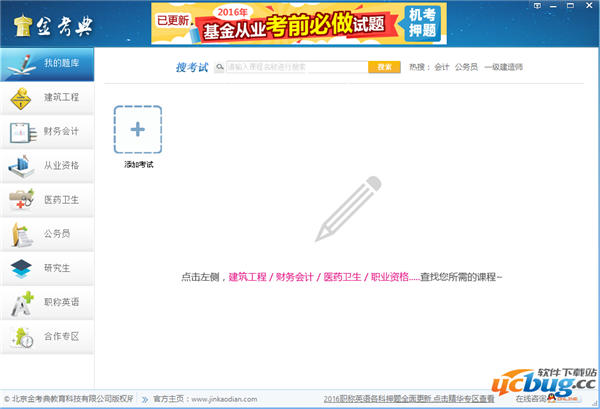Screen dimensions: 600x409
Task: Click the 从业资格 category icon
Action: pyautogui.click(x=21, y=166)
